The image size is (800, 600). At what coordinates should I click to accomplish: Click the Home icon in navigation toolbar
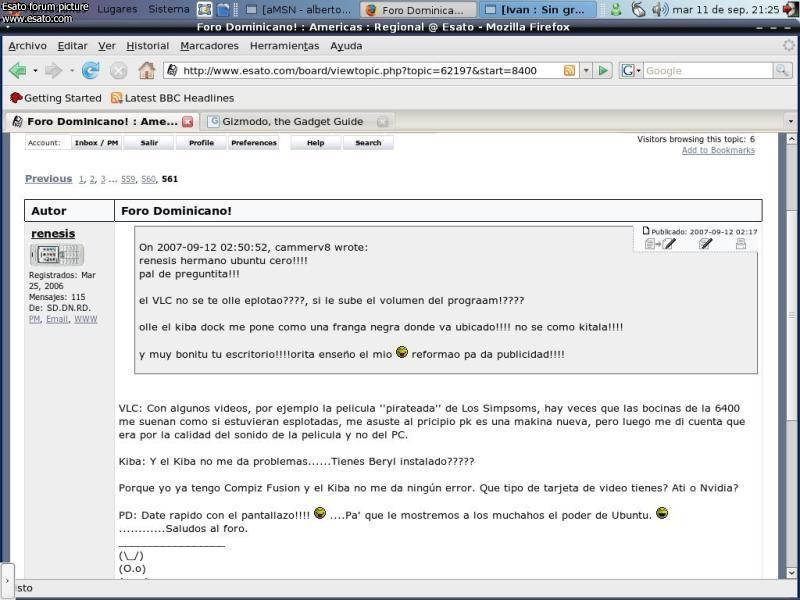146,70
